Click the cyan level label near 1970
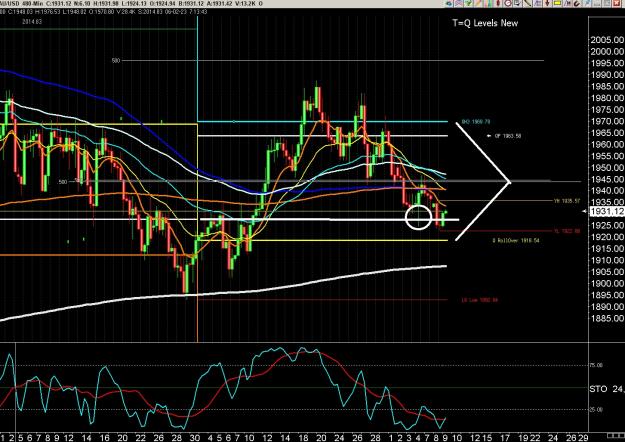 476,122
